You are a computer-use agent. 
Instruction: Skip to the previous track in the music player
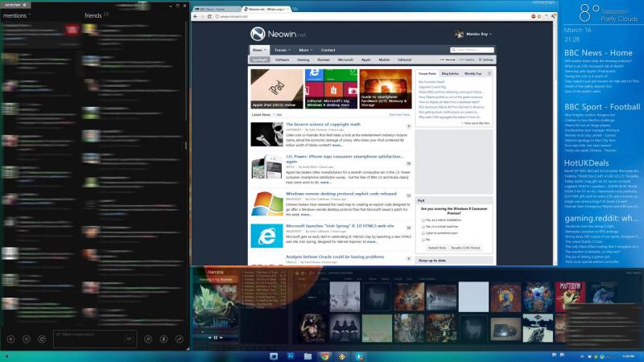209,337
